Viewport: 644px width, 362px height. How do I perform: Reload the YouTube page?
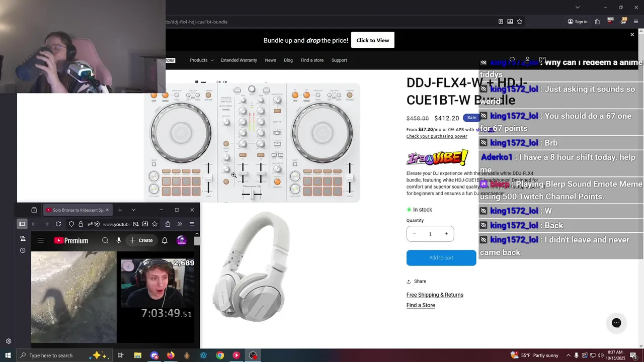[58, 224]
